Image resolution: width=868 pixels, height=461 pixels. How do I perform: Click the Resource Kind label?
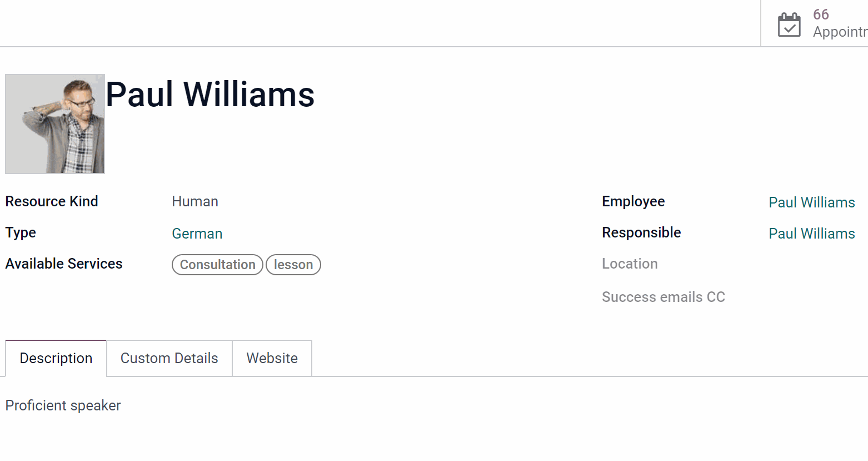click(52, 201)
